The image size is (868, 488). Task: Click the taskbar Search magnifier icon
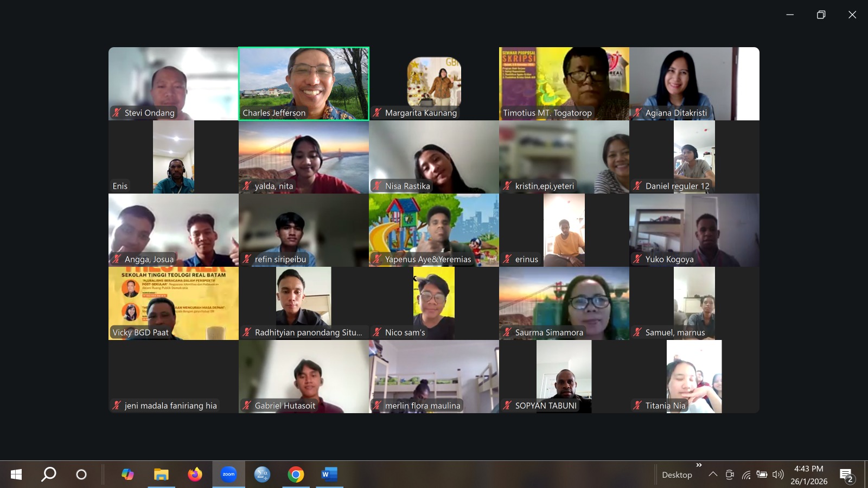49,474
